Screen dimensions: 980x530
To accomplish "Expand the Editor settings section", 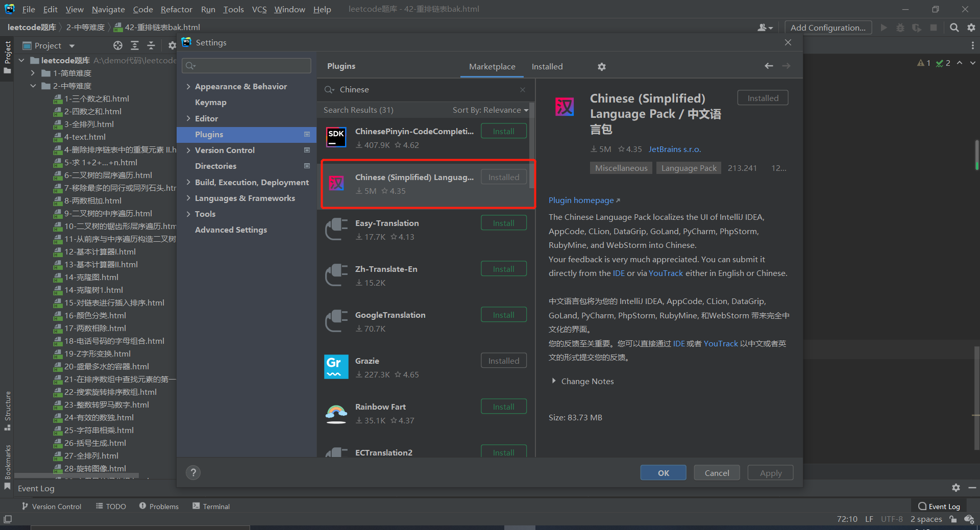I will [x=188, y=118].
